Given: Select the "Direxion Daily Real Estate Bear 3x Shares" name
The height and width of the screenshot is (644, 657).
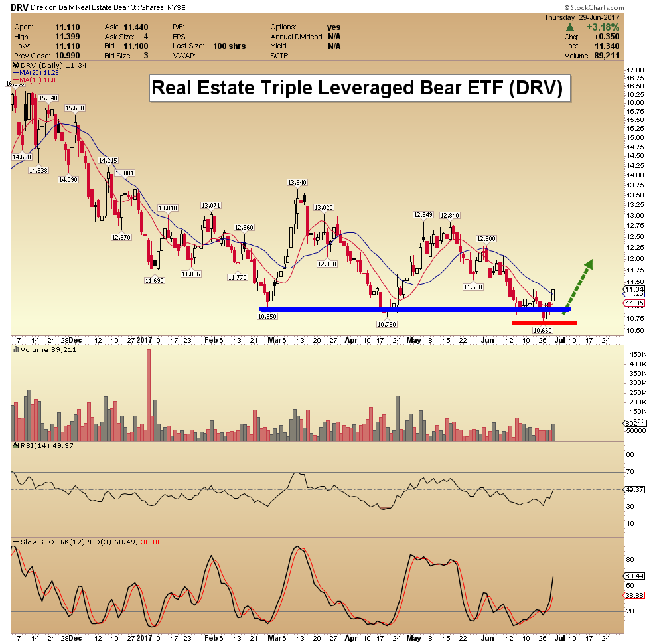Looking at the screenshot, I should [x=98, y=8].
